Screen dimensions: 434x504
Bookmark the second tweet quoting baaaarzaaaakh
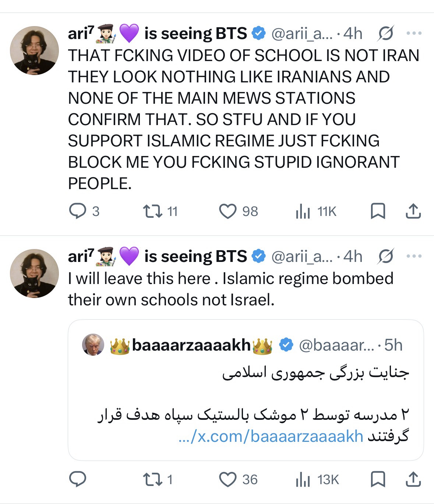[x=377, y=479]
